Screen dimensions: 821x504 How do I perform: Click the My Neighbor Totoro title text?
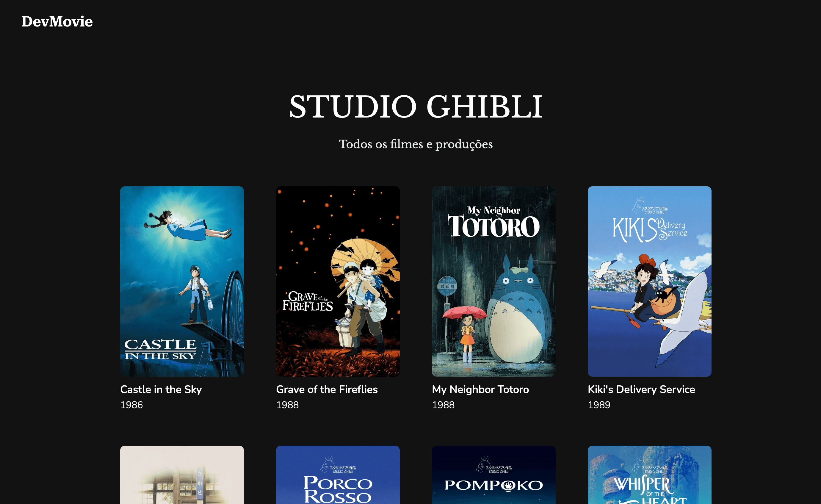coord(480,390)
